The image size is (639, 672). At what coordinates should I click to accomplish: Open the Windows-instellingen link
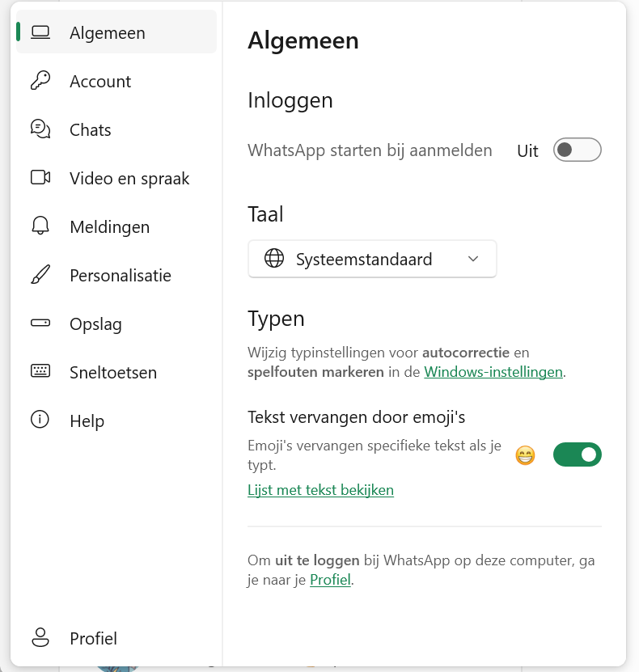493,372
